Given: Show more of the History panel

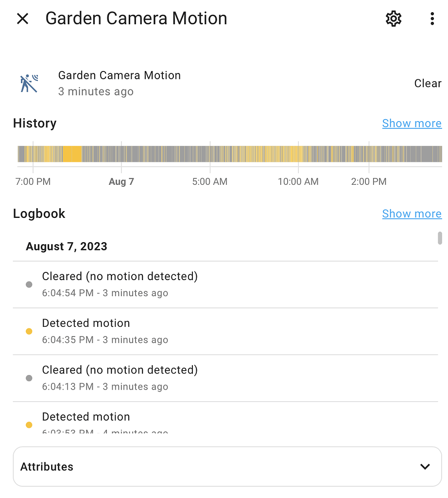Looking at the screenshot, I should [x=412, y=123].
